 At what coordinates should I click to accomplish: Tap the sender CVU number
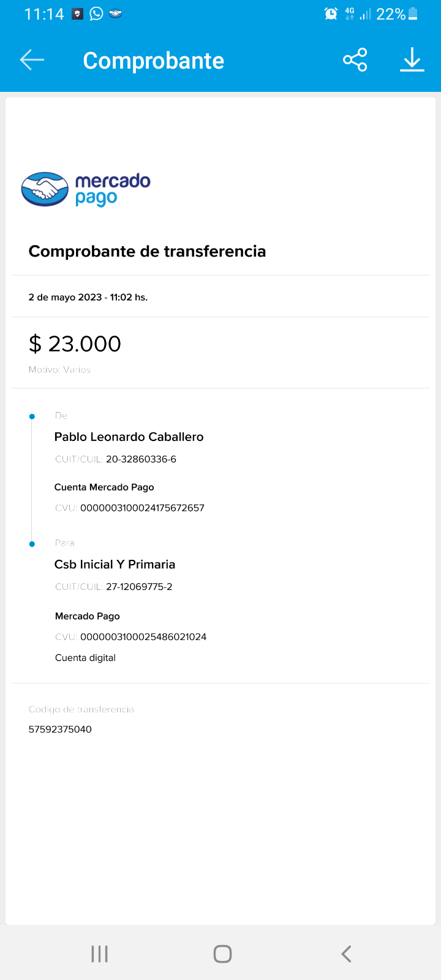[142, 508]
